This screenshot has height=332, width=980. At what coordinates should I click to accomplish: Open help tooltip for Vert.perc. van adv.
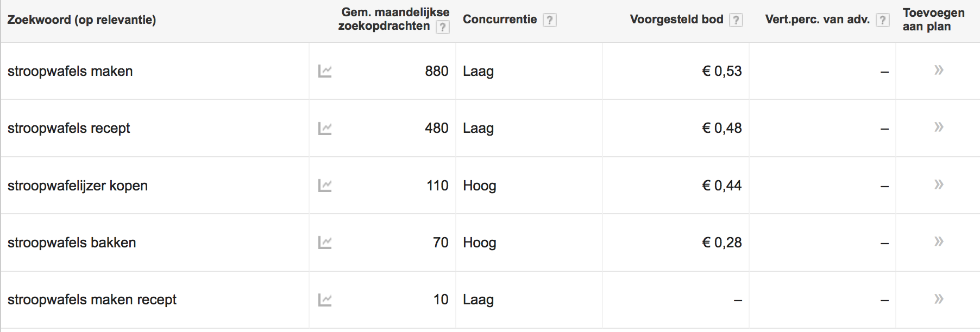[x=883, y=20]
